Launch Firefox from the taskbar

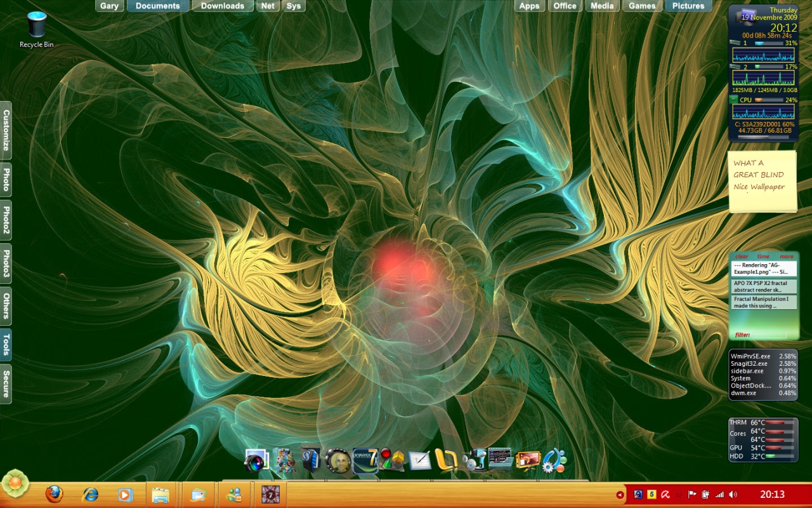pyautogui.click(x=54, y=494)
